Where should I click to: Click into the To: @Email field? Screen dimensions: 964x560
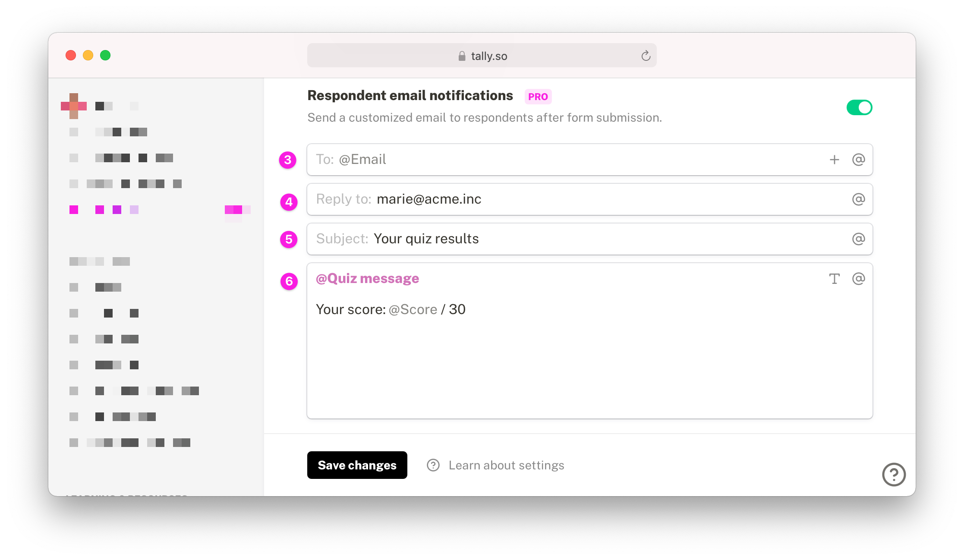tap(589, 160)
